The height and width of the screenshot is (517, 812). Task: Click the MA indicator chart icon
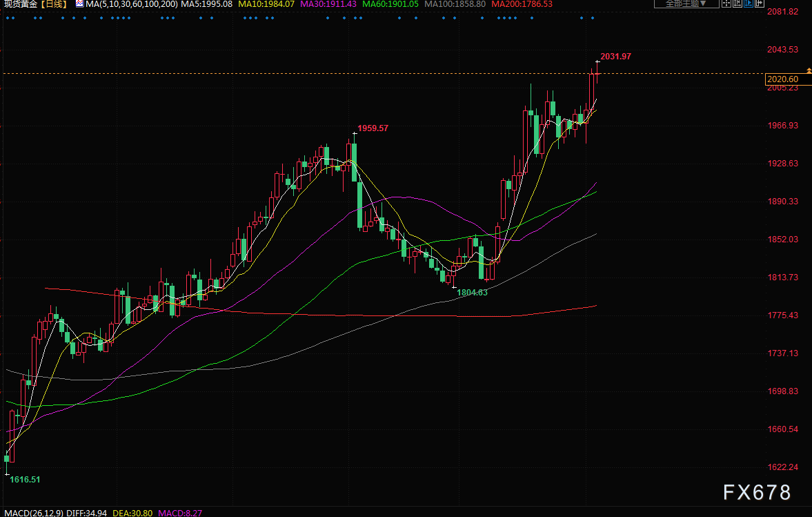pos(79,4)
